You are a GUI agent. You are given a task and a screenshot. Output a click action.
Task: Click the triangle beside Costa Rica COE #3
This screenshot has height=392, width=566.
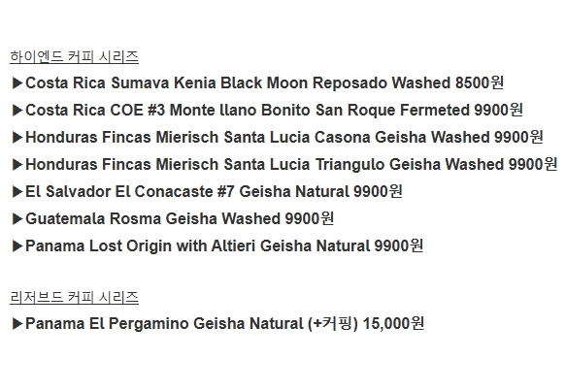17,111
